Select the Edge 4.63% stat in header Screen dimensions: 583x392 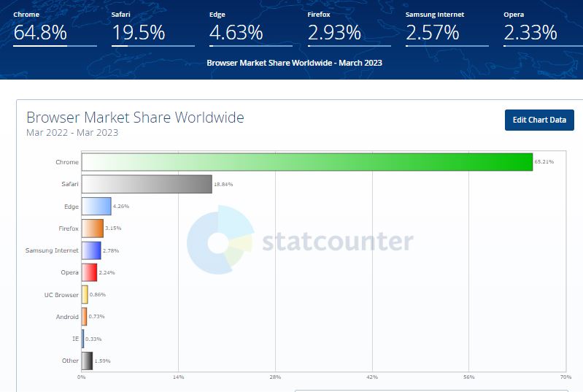(250, 28)
